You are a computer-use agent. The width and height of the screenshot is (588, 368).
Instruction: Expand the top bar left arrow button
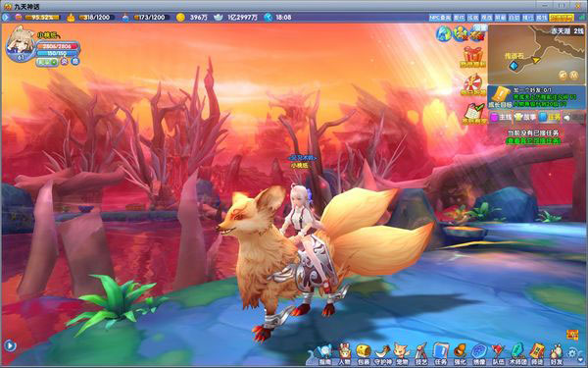tap(6, 17)
